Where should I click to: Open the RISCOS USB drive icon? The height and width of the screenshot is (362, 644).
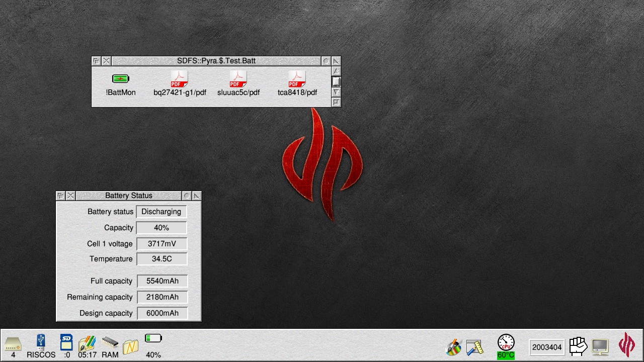(41, 343)
